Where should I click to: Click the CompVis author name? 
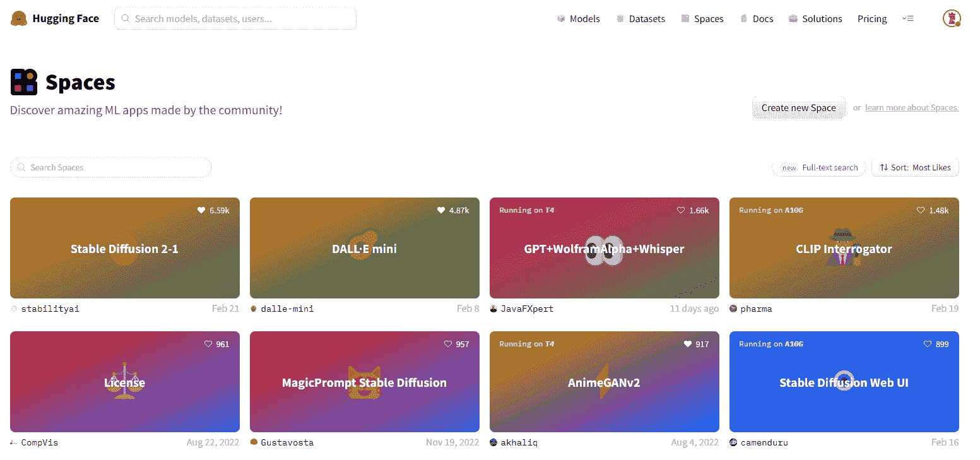pos(40,442)
